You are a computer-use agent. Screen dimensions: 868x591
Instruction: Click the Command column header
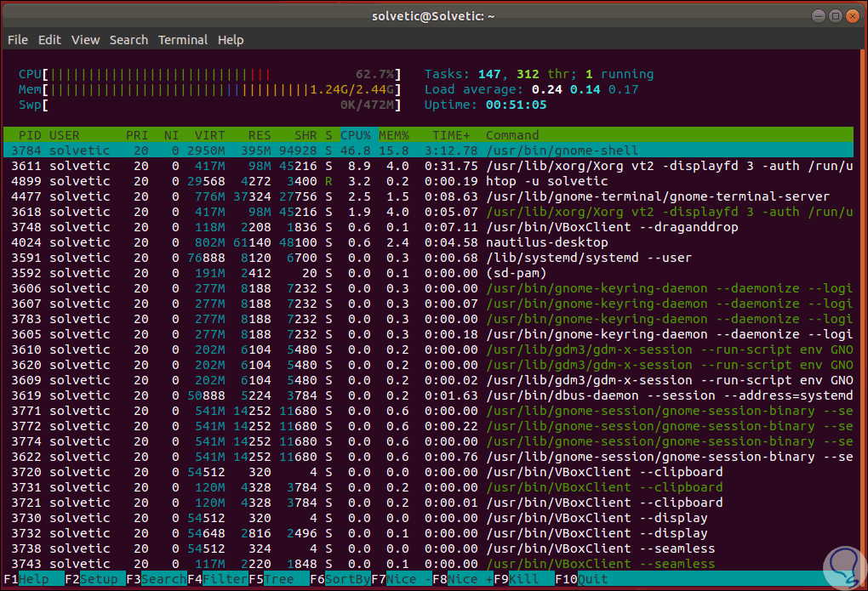(512, 135)
